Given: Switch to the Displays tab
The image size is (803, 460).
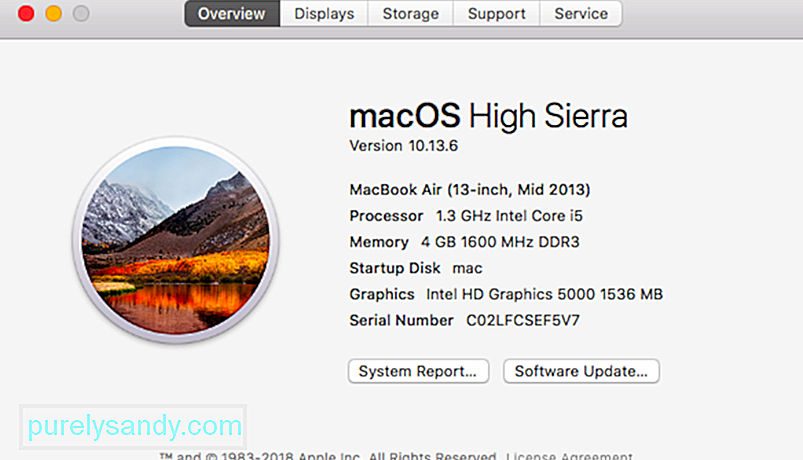Looking at the screenshot, I should (324, 14).
